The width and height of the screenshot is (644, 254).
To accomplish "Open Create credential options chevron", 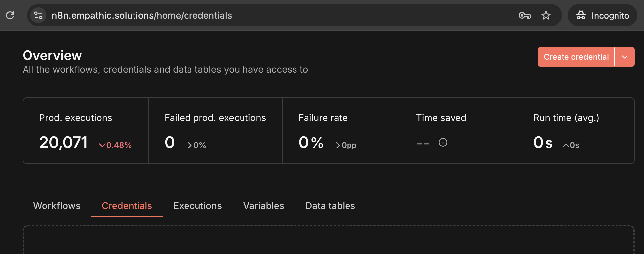I will coord(625,57).
